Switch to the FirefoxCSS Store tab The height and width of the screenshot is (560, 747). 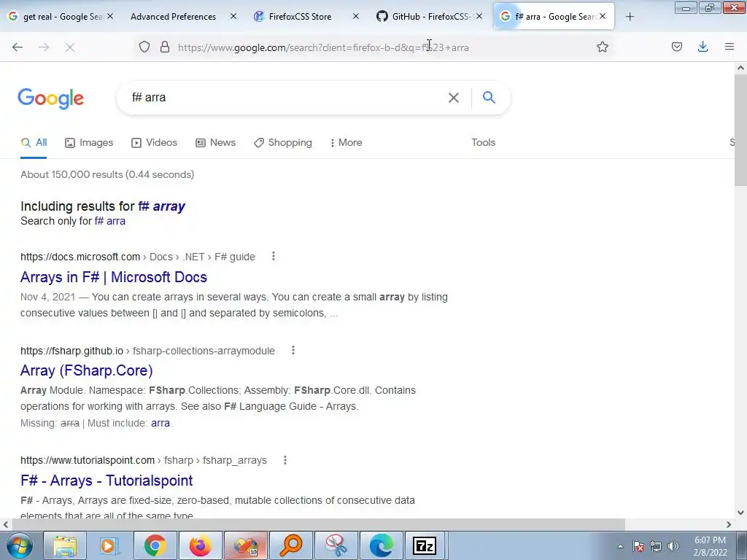[x=300, y=17]
